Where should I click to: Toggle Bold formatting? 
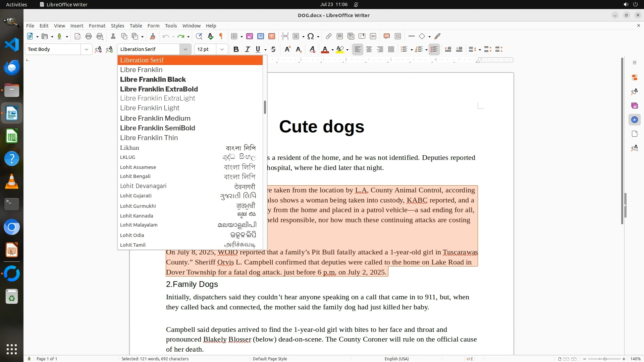click(236, 49)
